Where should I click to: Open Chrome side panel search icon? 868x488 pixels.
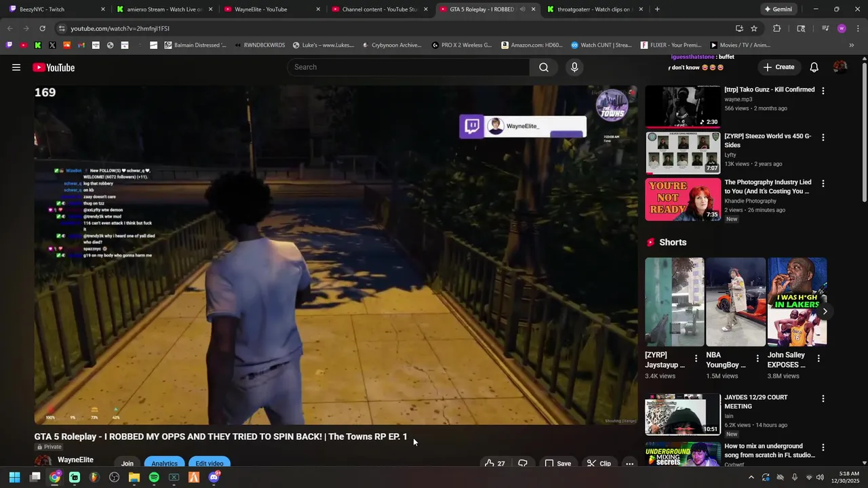[x=801, y=28]
